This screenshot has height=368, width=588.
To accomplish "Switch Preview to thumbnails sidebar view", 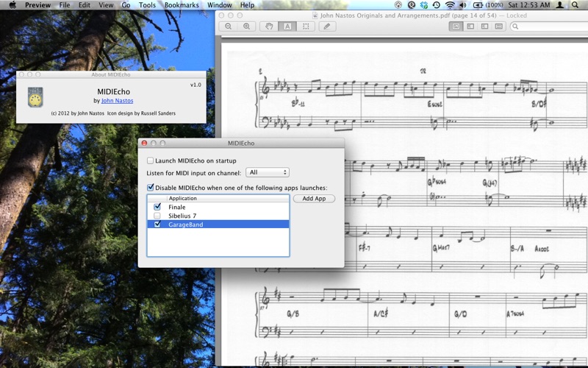I will pos(470,26).
